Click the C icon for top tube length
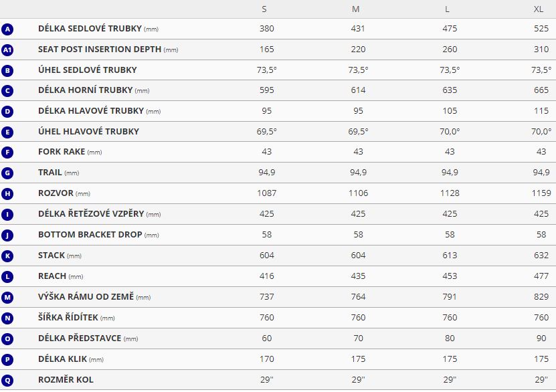556x392 pixels. [7, 91]
